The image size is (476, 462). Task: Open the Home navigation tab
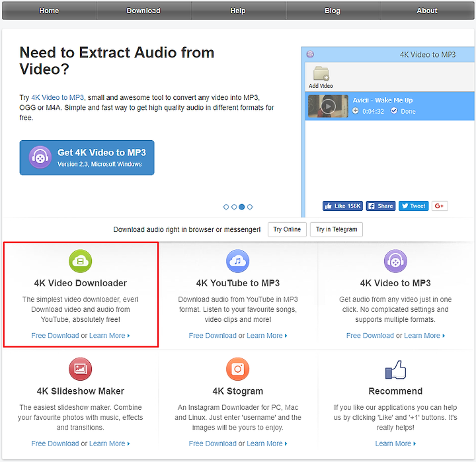click(x=49, y=11)
